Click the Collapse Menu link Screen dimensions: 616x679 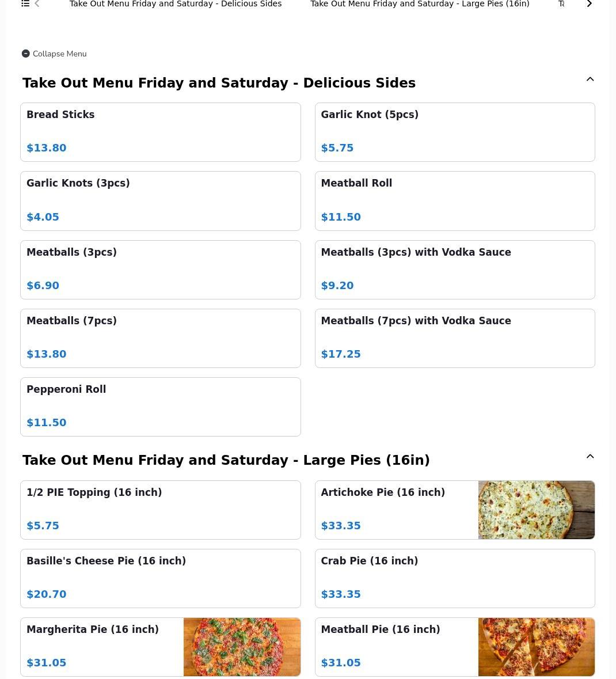coord(60,54)
